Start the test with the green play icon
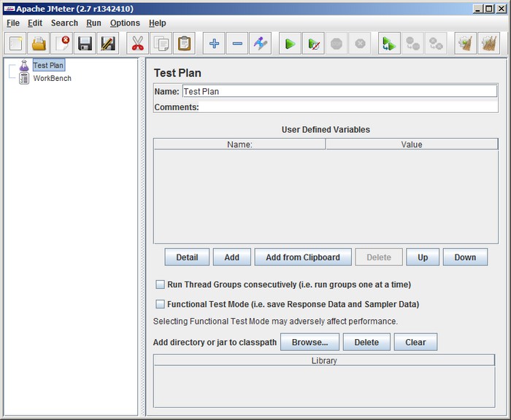Image resolution: width=511 pixels, height=420 pixels. click(x=290, y=43)
